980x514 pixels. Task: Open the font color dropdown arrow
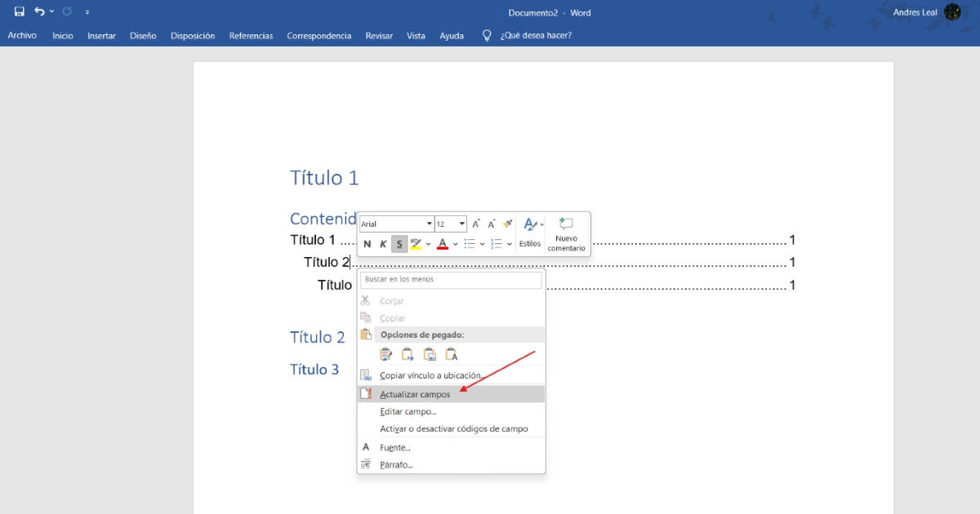pos(456,244)
